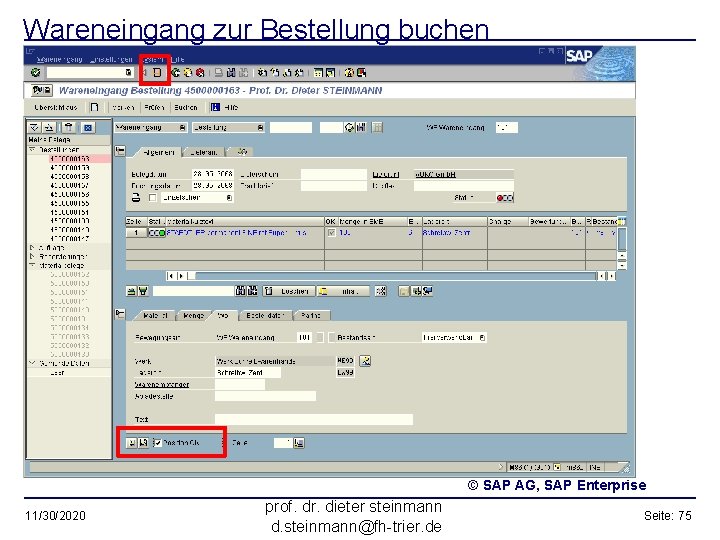Open the Einzelschein print version dropdown
This screenshot has width=720, height=540.
(229, 198)
